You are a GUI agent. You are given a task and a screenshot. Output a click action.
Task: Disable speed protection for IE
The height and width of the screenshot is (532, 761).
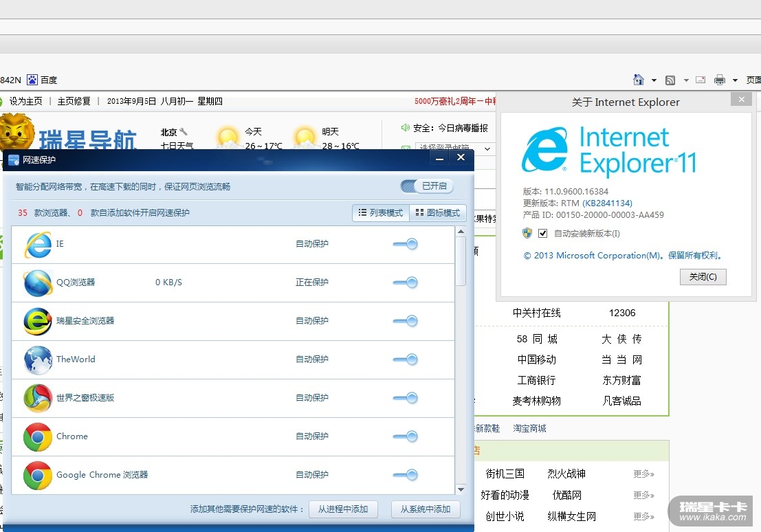pos(406,244)
